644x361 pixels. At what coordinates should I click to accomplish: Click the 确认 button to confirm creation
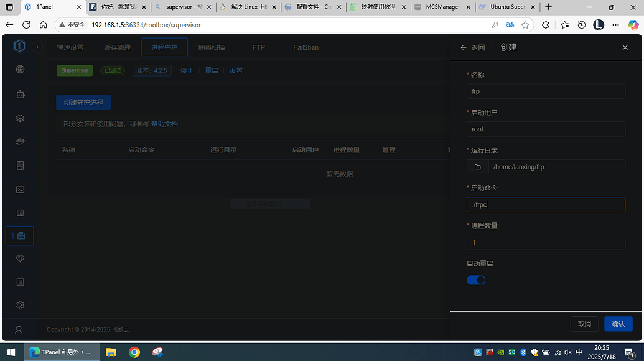click(x=618, y=324)
